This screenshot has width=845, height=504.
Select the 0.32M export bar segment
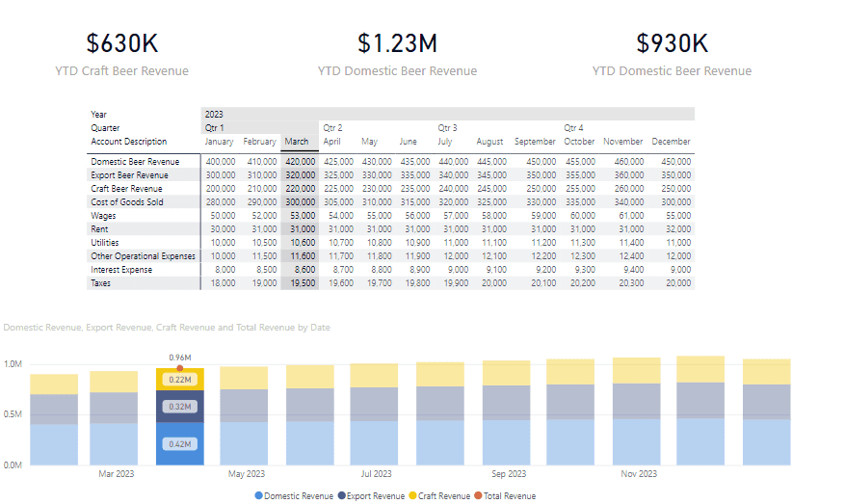(179, 407)
